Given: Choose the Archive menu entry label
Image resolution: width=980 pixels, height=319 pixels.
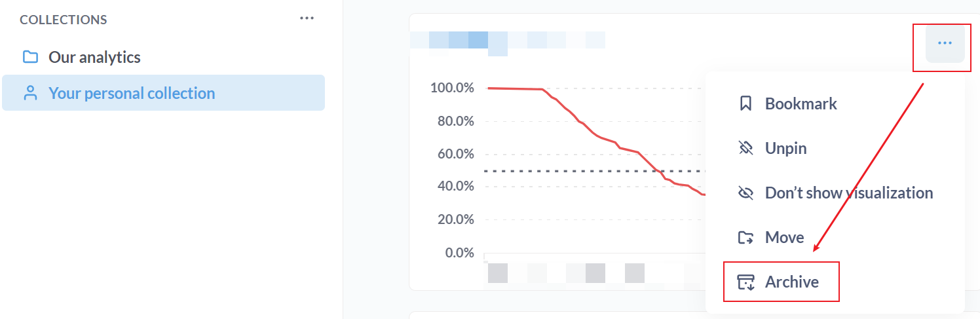Looking at the screenshot, I should pyautogui.click(x=791, y=282).
